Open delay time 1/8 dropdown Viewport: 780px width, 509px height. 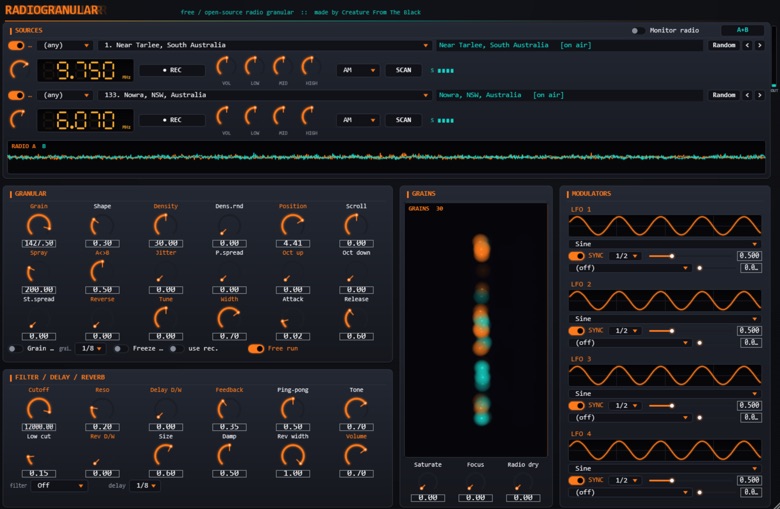pyautogui.click(x=145, y=486)
